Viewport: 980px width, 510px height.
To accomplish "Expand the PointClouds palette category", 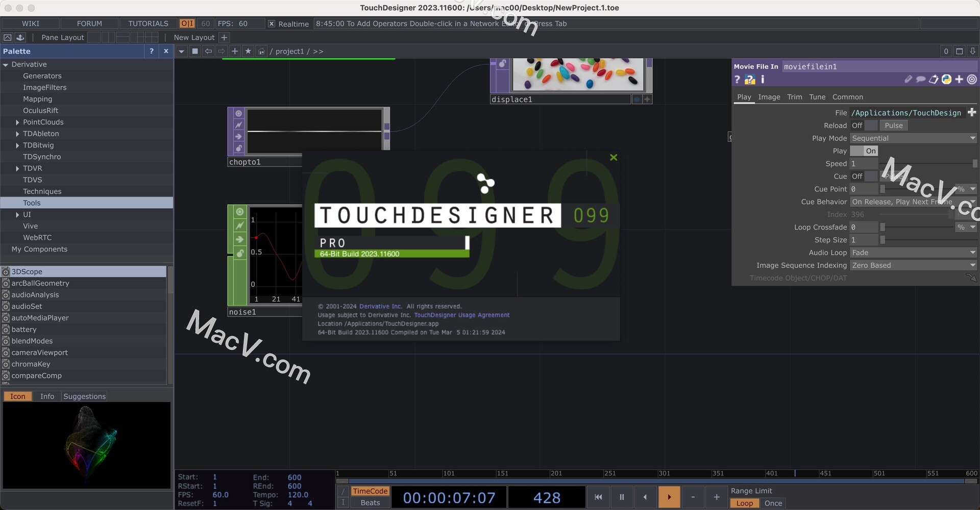I will pyautogui.click(x=17, y=122).
